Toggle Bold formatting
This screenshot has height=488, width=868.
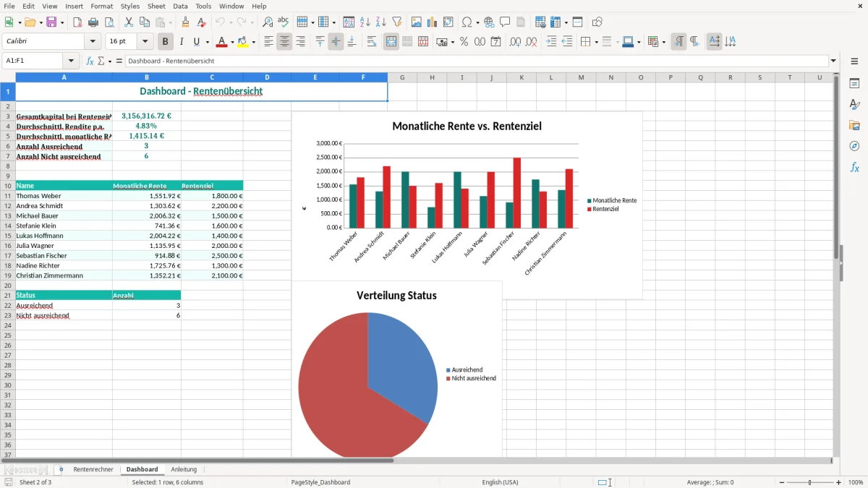(166, 42)
